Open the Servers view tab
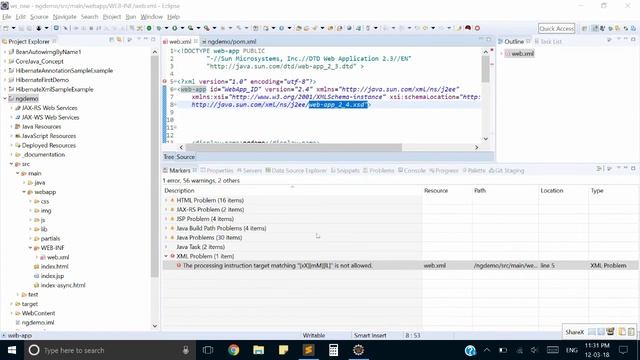Image resolution: width=640 pixels, height=360 pixels. pyautogui.click(x=249, y=170)
